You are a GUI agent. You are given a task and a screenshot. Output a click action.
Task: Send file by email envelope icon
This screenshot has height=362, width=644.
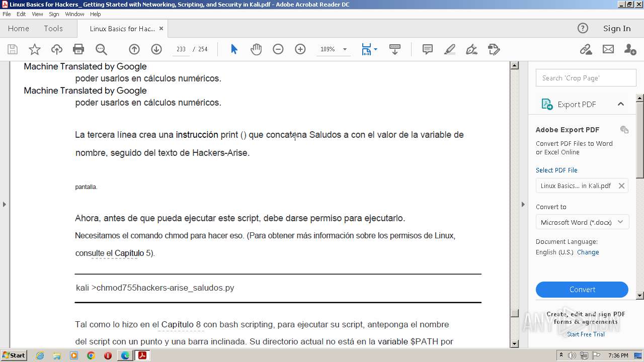(608, 49)
